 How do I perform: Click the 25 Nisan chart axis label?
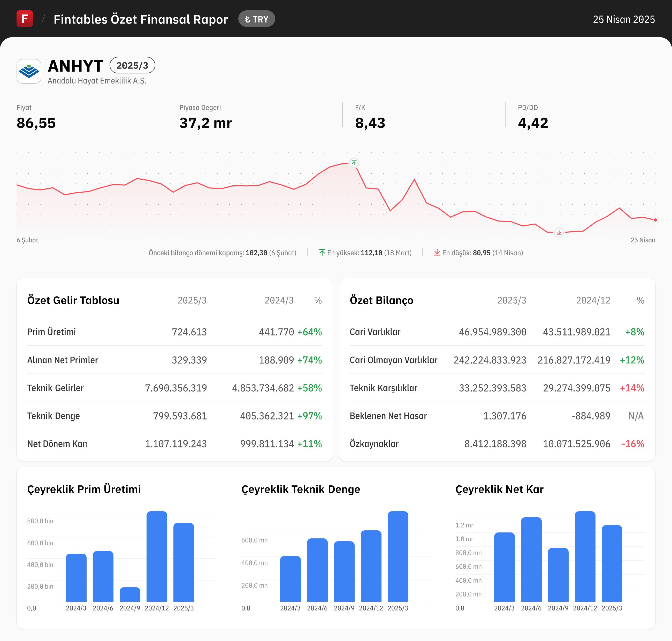click(x=643, y=240)
